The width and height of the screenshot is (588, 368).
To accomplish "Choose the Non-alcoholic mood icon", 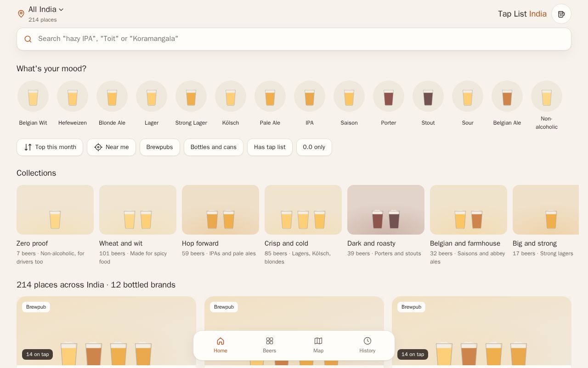I will click(x=547, y=96).
